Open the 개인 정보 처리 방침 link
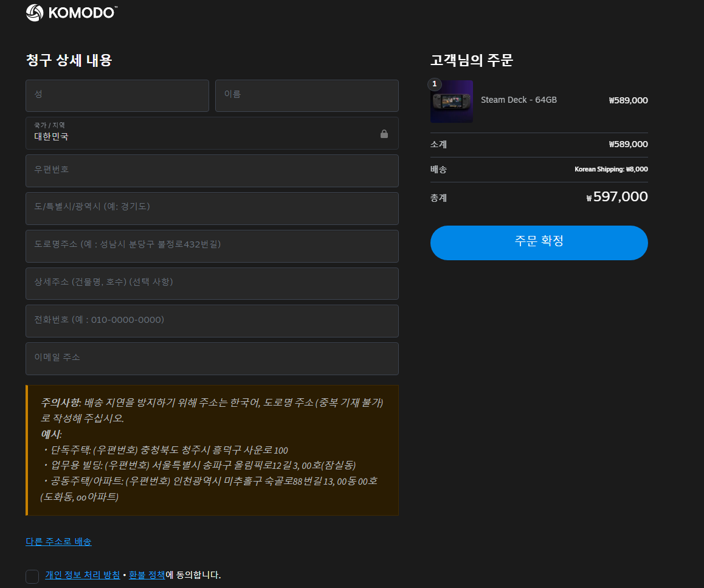Viewport: 704px width, 588px height. tap(82, 575)
